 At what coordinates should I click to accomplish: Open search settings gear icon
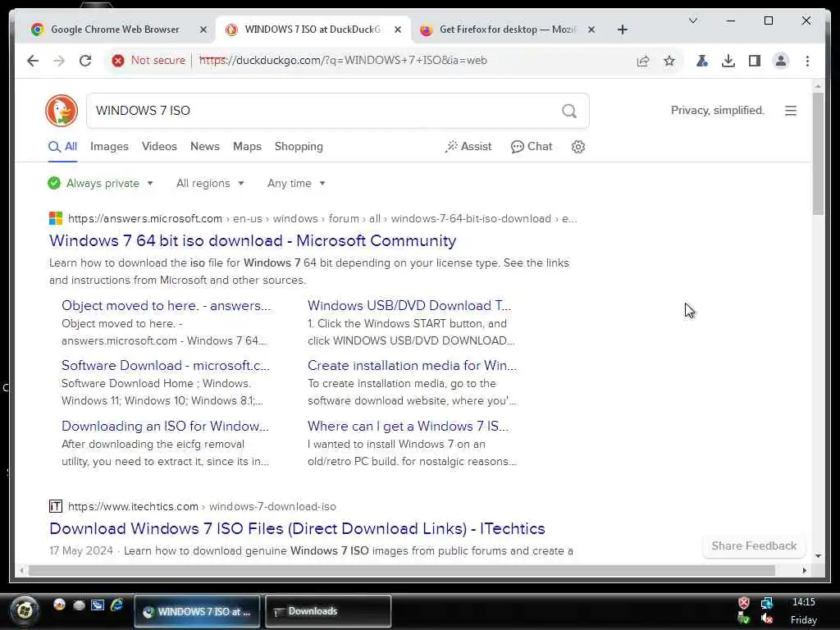click(577, 147)
